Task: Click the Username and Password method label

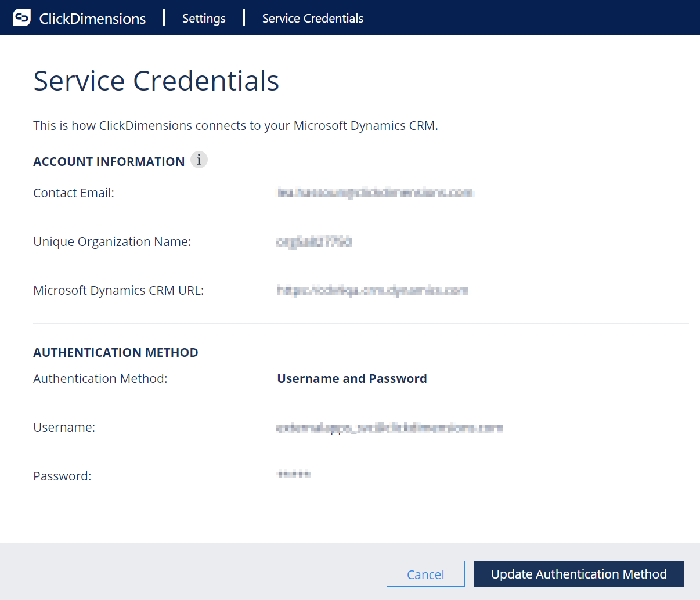Action: 352,378
